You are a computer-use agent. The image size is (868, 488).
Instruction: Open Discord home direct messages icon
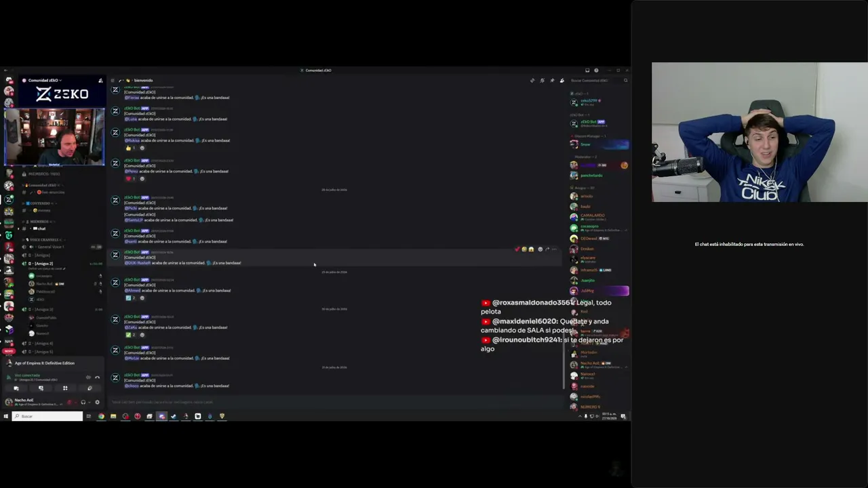[9, 80]
